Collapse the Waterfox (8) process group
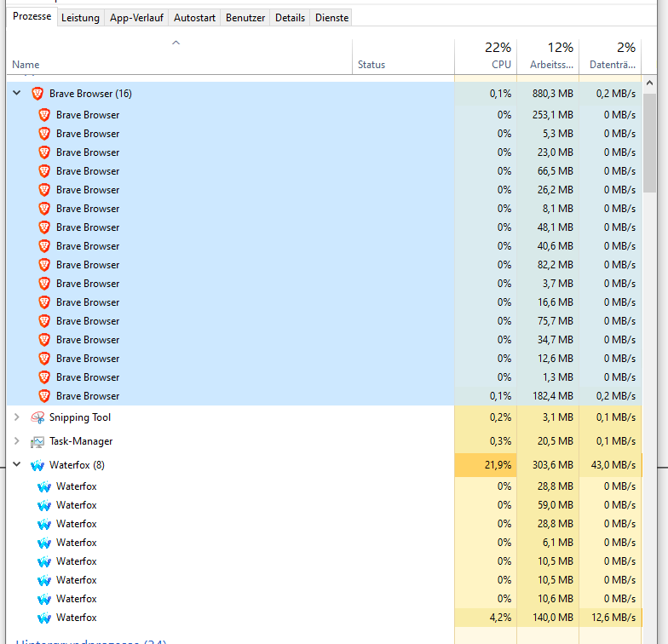This screenshot has width=668, height=644. click(17, 463)
